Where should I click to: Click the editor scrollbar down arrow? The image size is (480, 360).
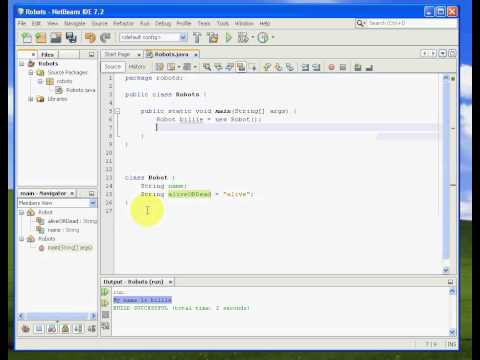446,270
